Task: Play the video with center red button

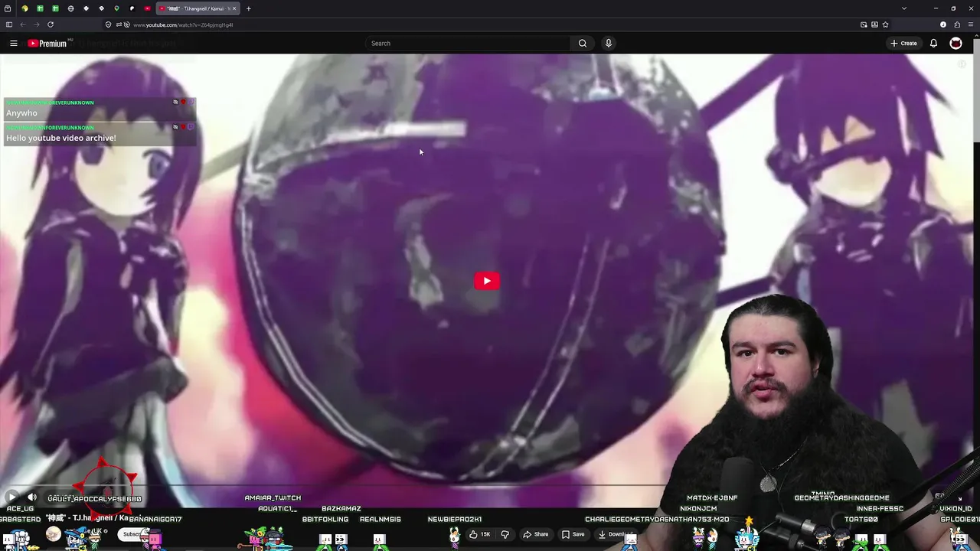Action: click(487, 281)
